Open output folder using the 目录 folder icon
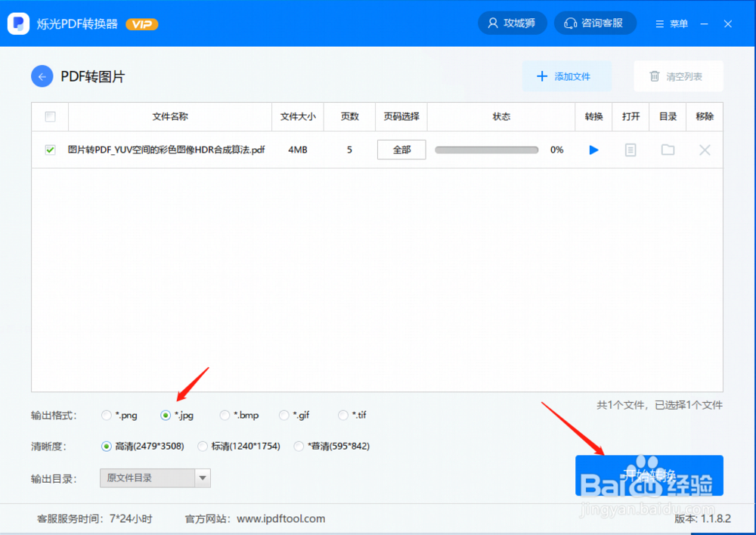 coord(668,150)
